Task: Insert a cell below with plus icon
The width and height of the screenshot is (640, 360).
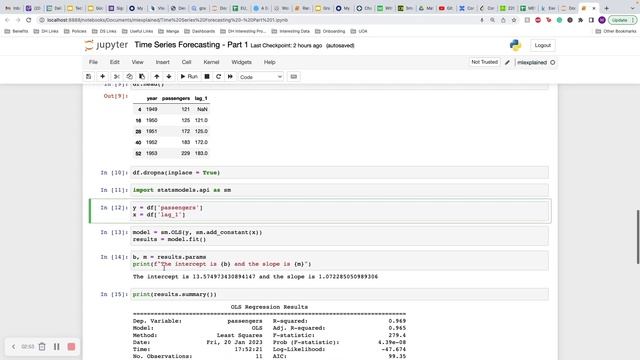Action: pyautogui.click(x=102, y=77)
